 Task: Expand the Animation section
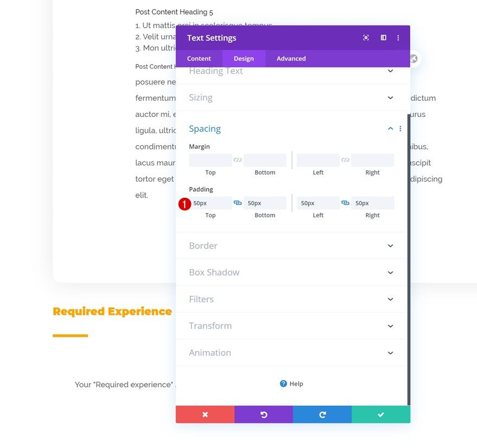291,352
